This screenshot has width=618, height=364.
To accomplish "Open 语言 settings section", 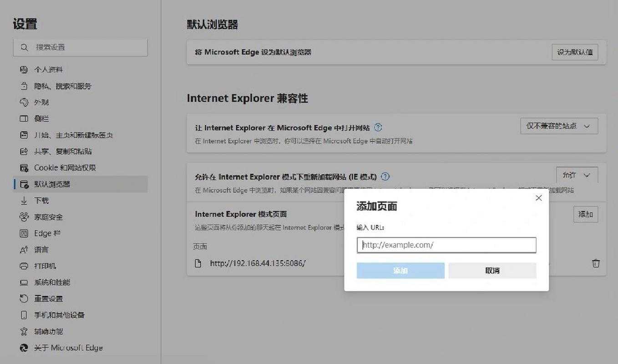I will tap(81, 250).
